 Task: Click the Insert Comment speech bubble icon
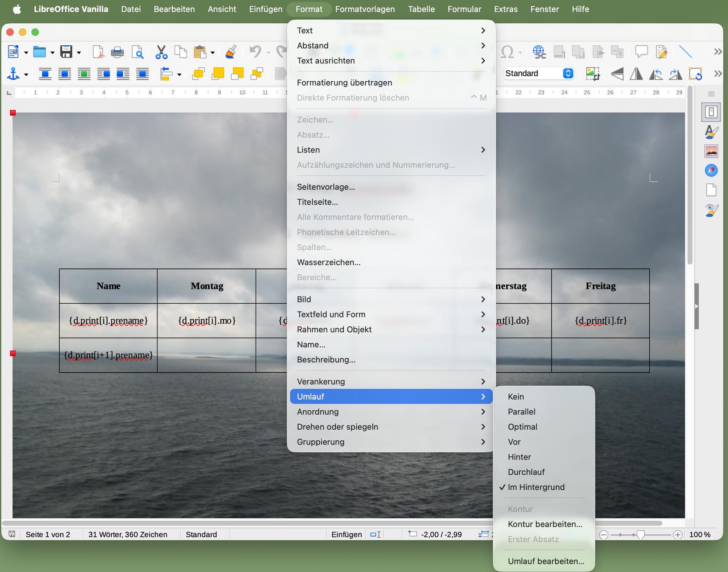[x=641, y=52]
